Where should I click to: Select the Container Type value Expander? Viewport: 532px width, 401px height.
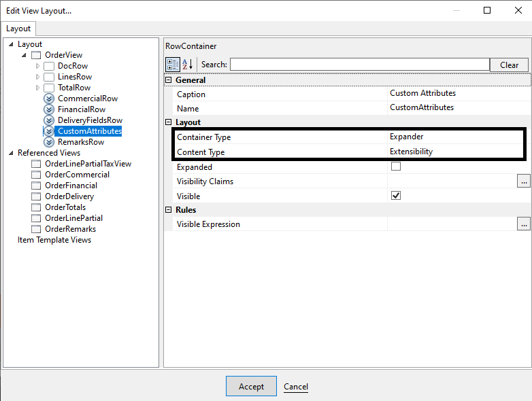click(x=406, y=137)
